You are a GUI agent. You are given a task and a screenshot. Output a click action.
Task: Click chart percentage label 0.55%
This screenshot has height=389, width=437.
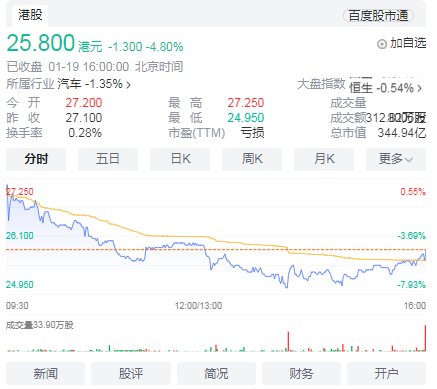pos(413,192)
